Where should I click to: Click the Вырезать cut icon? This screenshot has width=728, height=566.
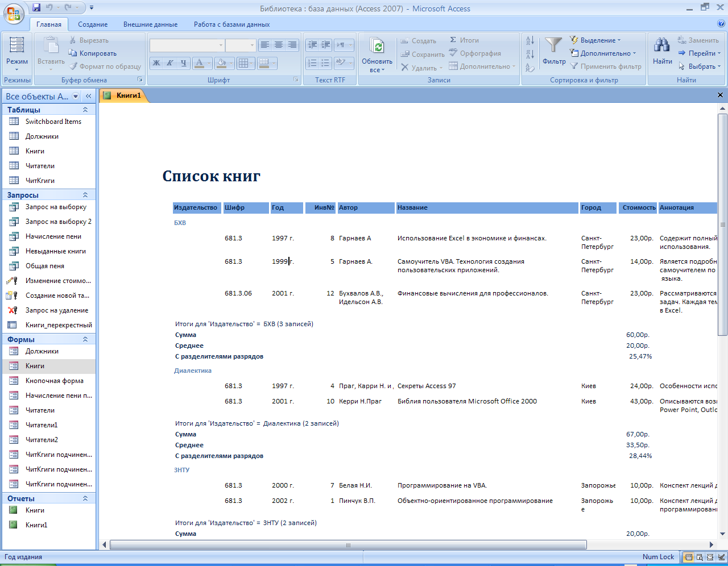tap(73, 40)
